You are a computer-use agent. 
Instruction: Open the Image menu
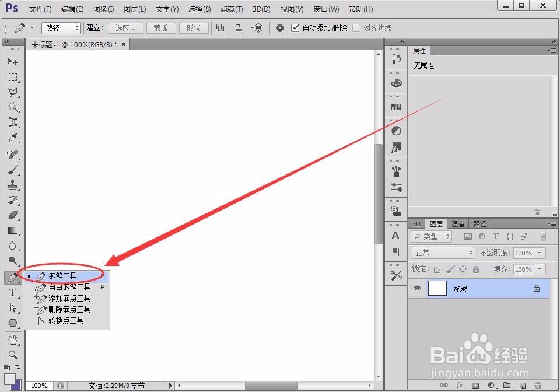pyautogui.click(x=104, y=9)
